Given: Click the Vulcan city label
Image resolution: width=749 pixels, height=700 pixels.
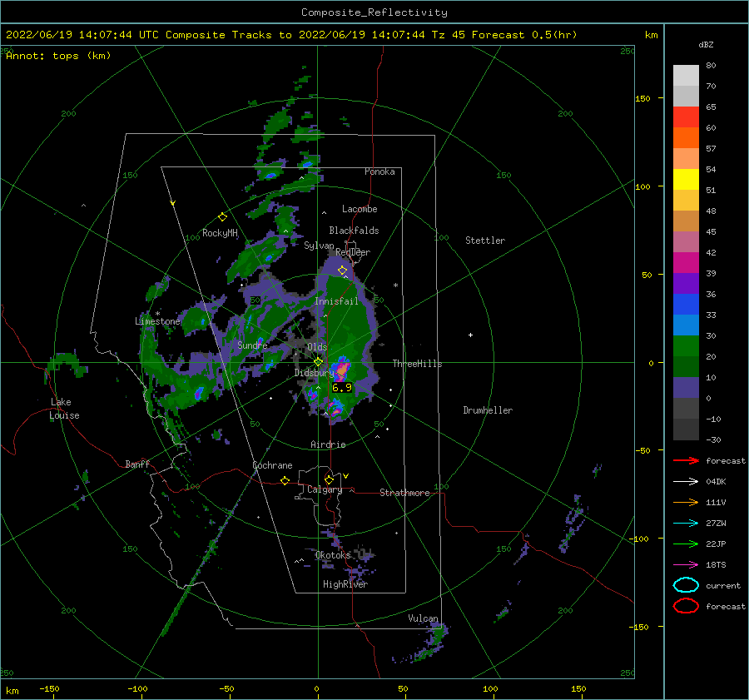Looking at the screenshot, I should tap(424, 618).
